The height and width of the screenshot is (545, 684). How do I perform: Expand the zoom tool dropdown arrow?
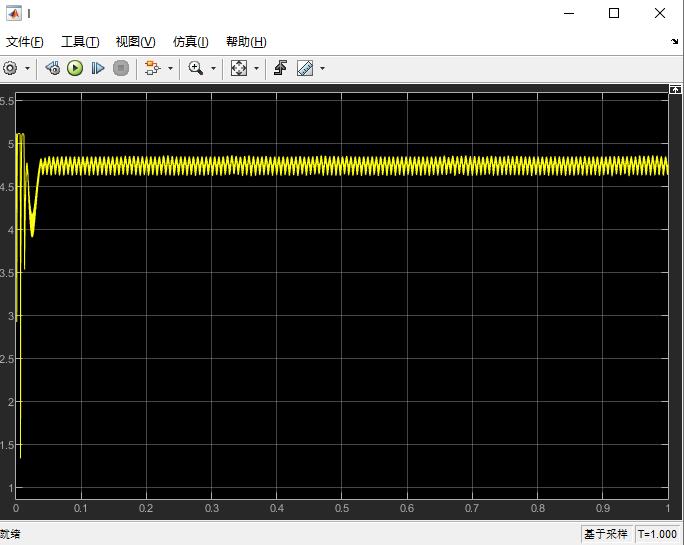click(213, 69)
